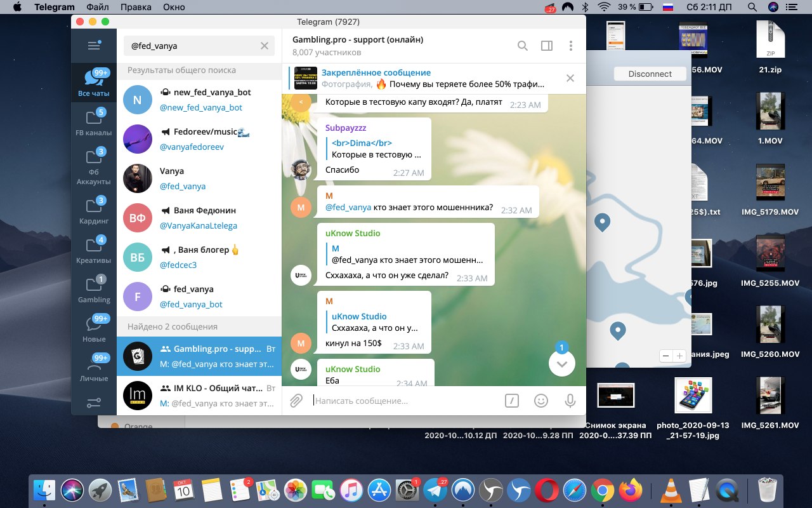Click the Subpayzzz avatar photo
812x508 pixels.
pos(301,170)
